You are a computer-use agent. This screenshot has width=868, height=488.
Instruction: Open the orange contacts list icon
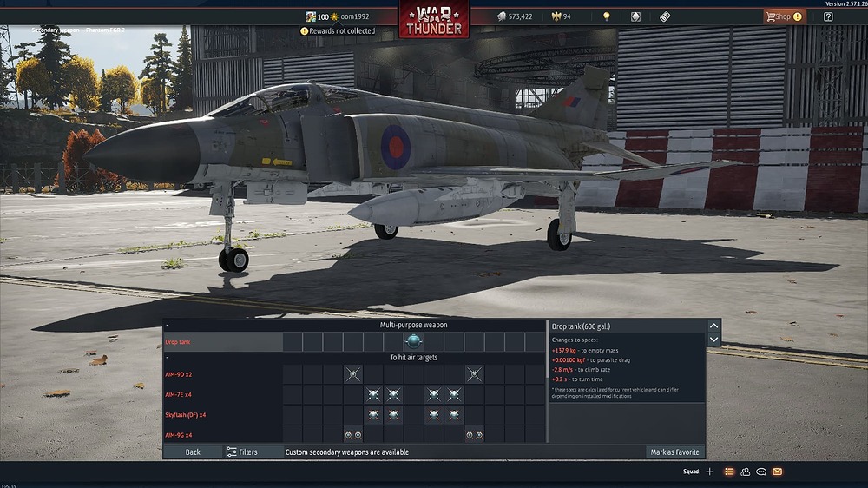pyautogui.click(x=729, y=472)
